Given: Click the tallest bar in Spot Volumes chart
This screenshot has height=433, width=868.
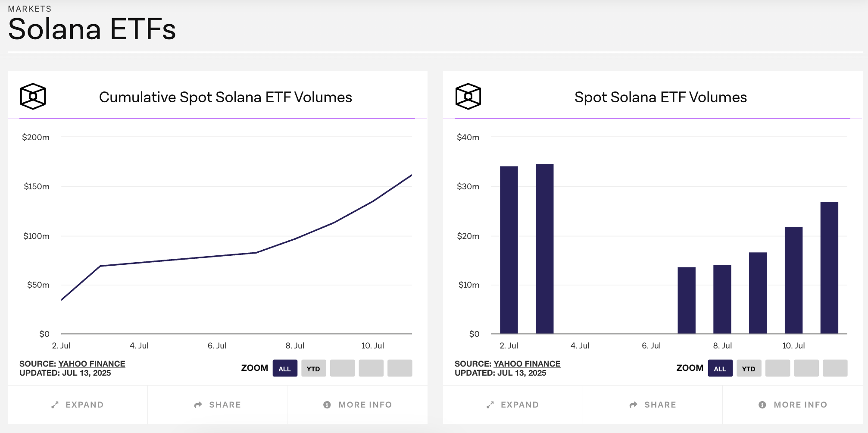Looking at the screenshot, I should point(544,249).
